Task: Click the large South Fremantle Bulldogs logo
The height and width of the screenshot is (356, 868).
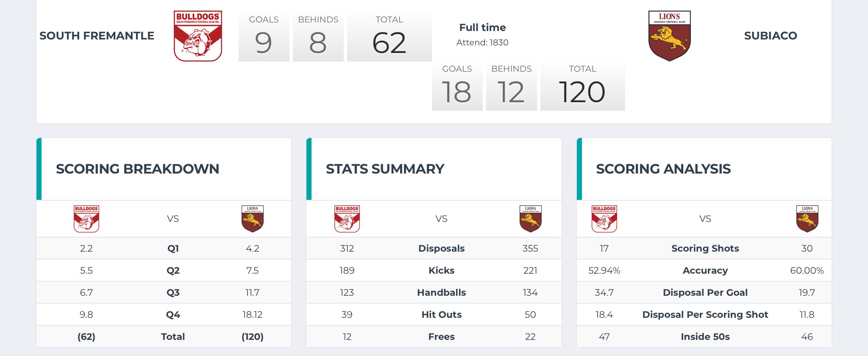Action: click(x=198, y=36)
